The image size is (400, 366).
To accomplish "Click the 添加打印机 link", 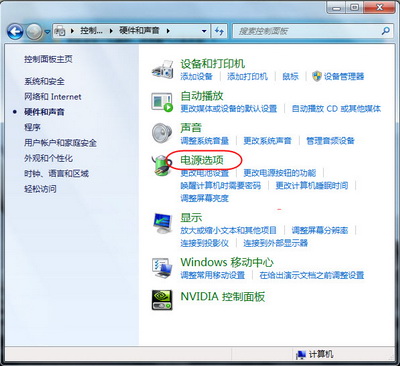I will point(247,76).
